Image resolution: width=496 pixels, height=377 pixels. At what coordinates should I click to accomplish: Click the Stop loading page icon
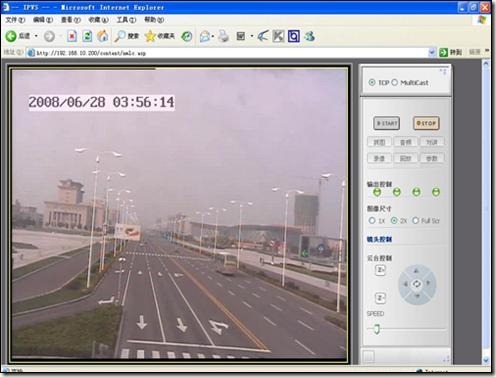72,36
